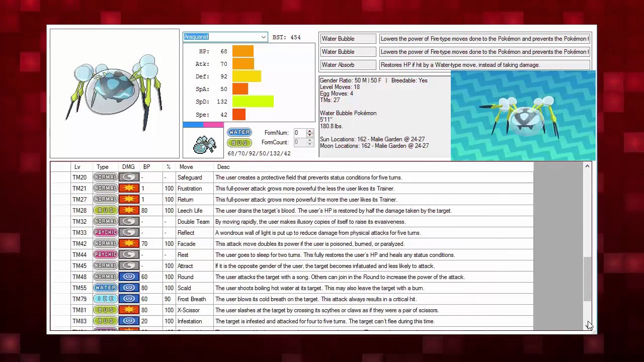Image resolution: width=644 pixels, height=362 pixels.
Task: Click Bug type icon in TM83 Infestation row
Action: point(105,321)
